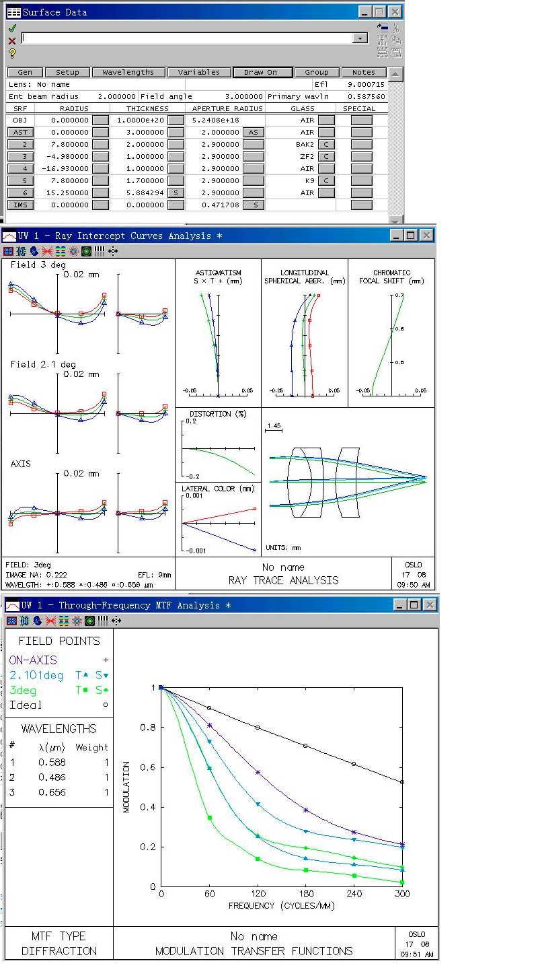
Task: Click the green checkmark accept icon in Surface Data
Action: pyautogui.click(x=13, y=28)
